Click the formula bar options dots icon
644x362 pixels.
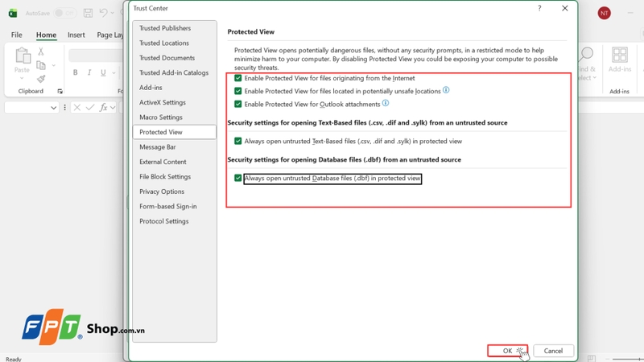(64, 108)
